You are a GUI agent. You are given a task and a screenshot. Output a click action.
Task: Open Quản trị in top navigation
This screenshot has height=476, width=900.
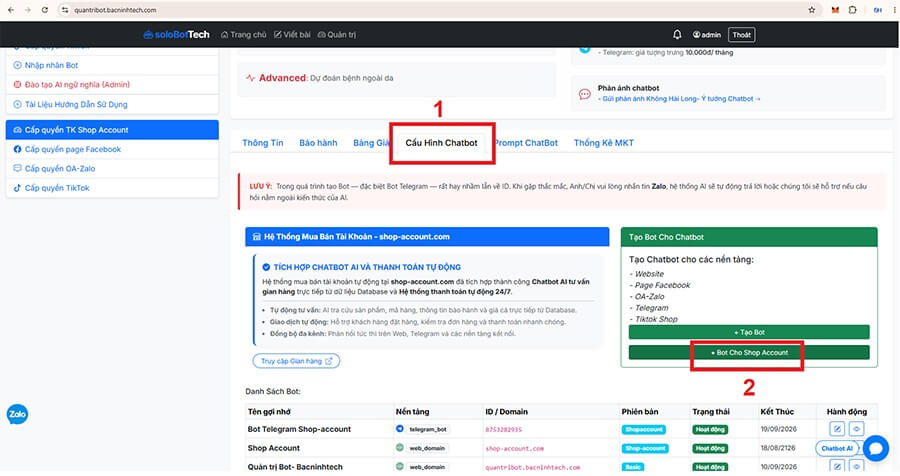tap(336, 34)
